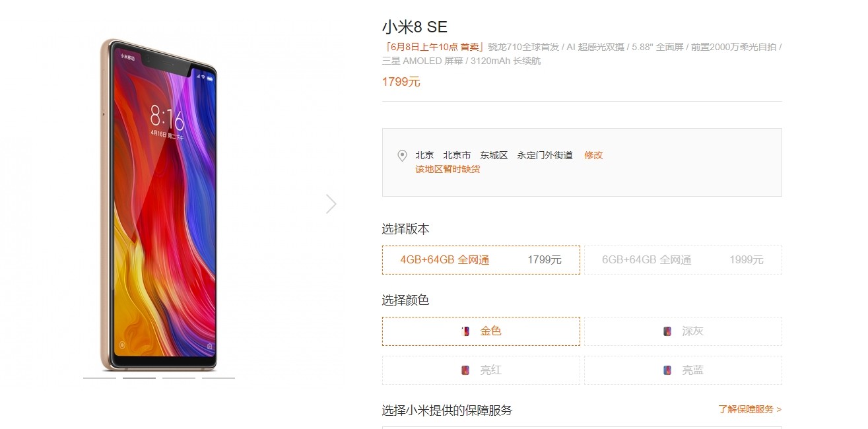Open the fourth carousel image indicator
The height and width of the screenshot is (429, 868).
click(x=218, y=378)
